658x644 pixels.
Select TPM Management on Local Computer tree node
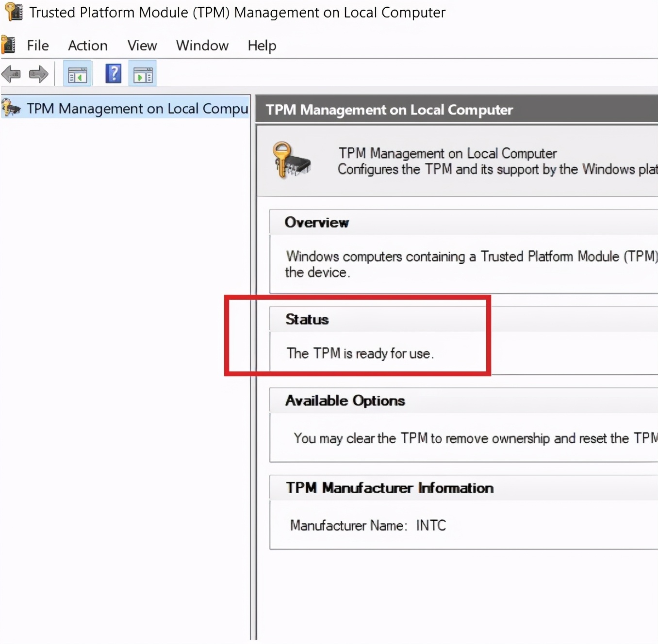tap(125, 108)
